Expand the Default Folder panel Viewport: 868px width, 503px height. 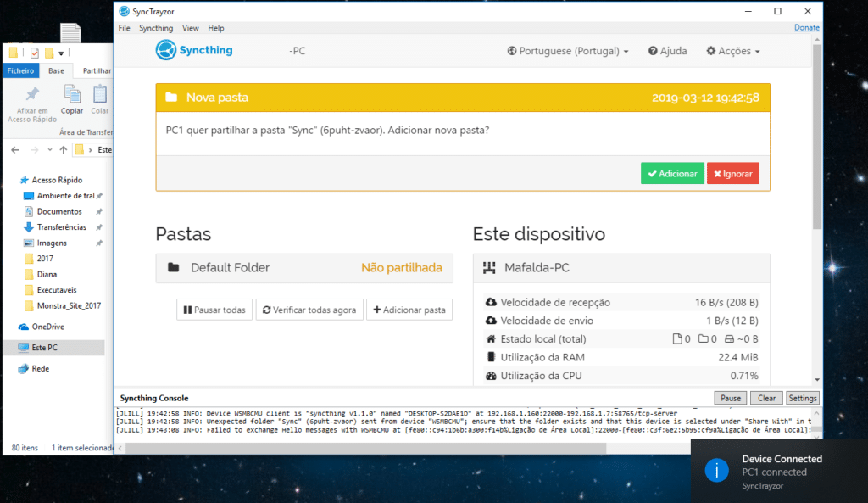coord(304,268)
